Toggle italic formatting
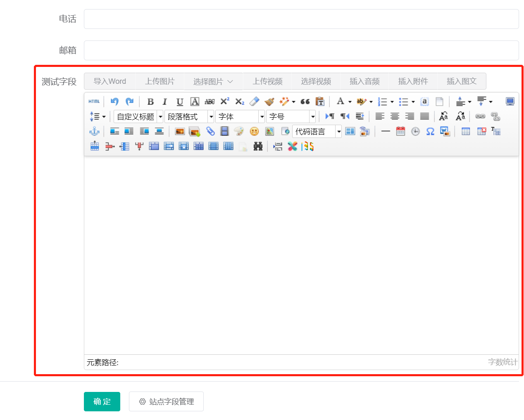Screen dimensions: 524x420 165,102
